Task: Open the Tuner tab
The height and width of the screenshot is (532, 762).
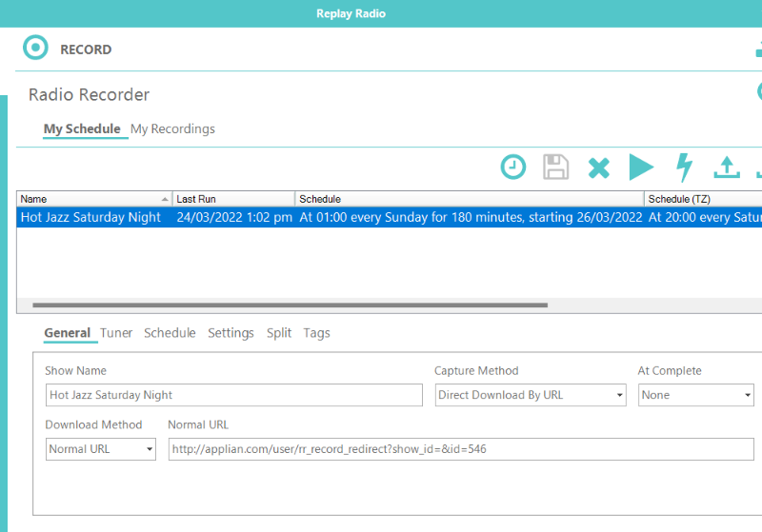Action: (x=116, y=333)
